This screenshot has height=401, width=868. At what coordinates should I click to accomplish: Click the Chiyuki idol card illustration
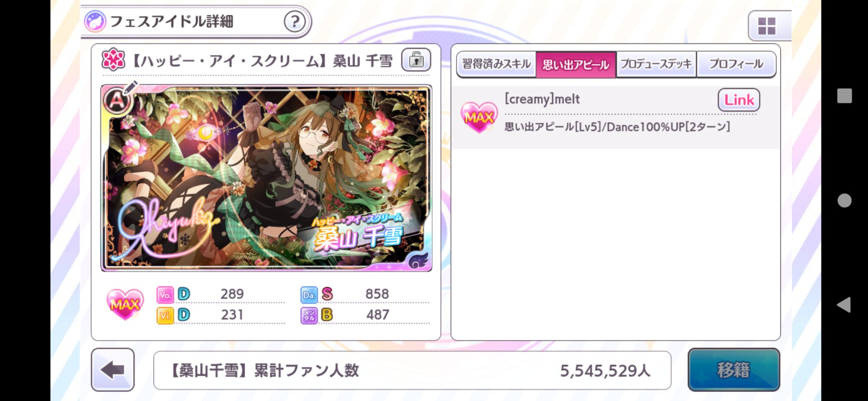[x=266, y=178]
